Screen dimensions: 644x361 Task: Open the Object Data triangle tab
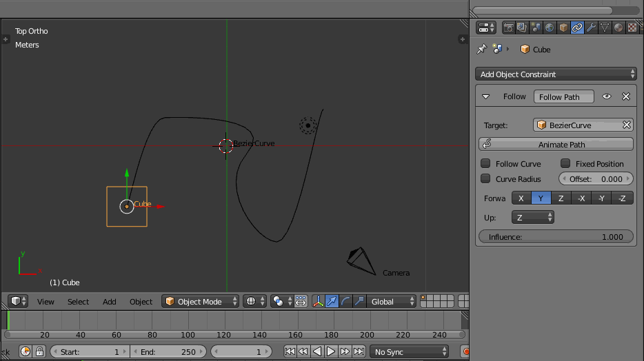coord(605,28)
